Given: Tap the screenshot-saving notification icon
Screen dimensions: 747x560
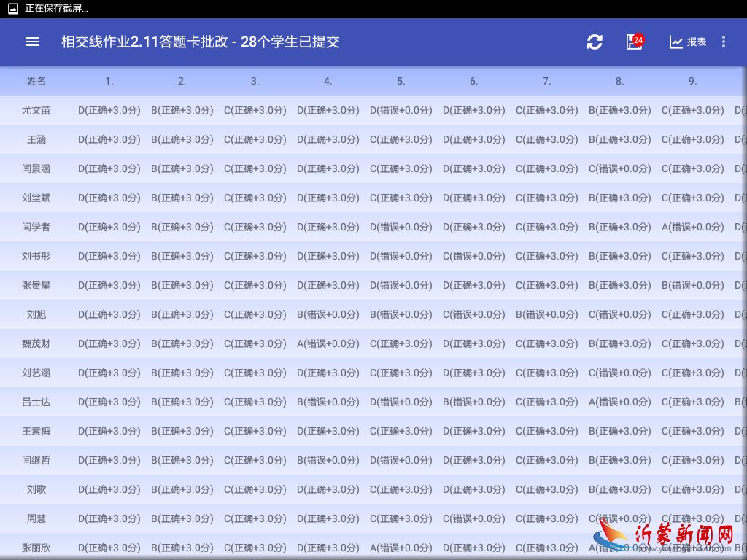Looking at the screenshot, I should (x=12, y=9).
